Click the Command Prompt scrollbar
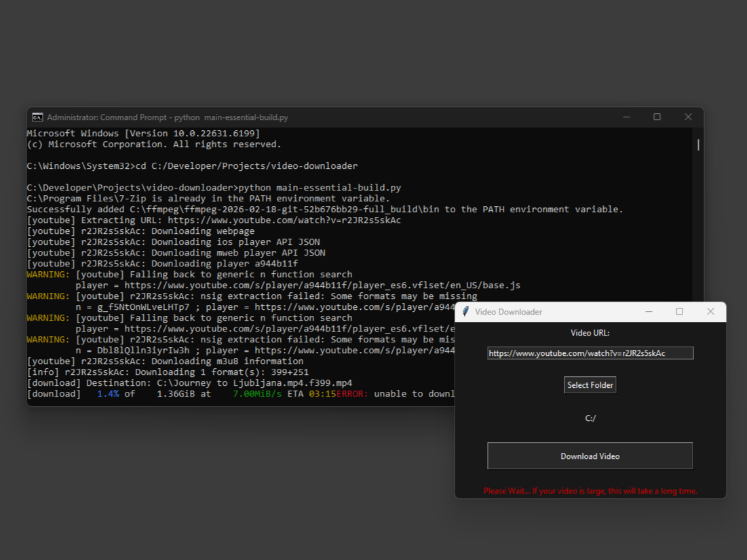The height and width of the screenshot is (560, 747). pos(697,144)
